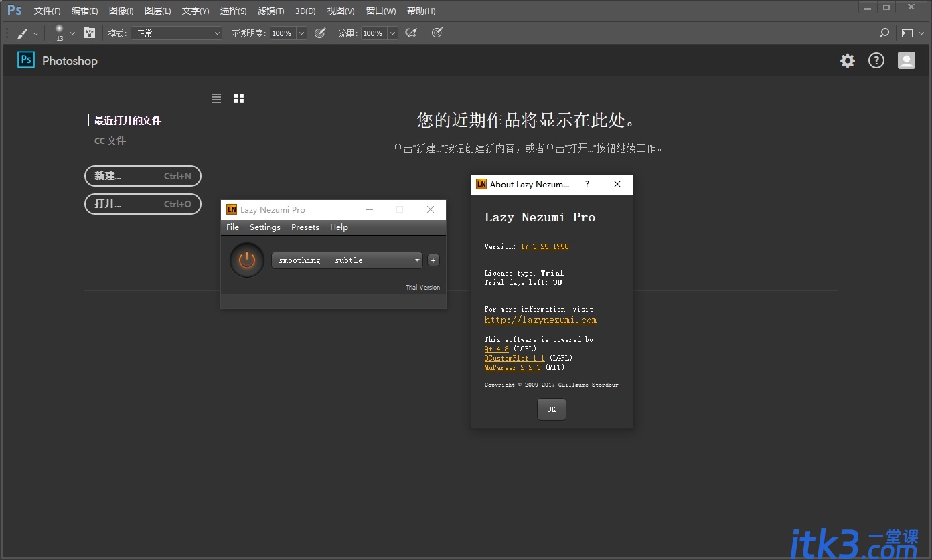Switch to thumbnail grid view icon

tap(239, 98)
